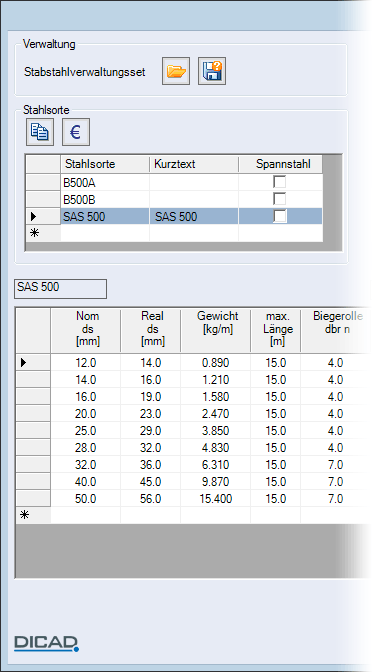Toggle Spannstahl checkbox for B500A
The height and width of the screenshot is (672, 372).
(280, 183)
